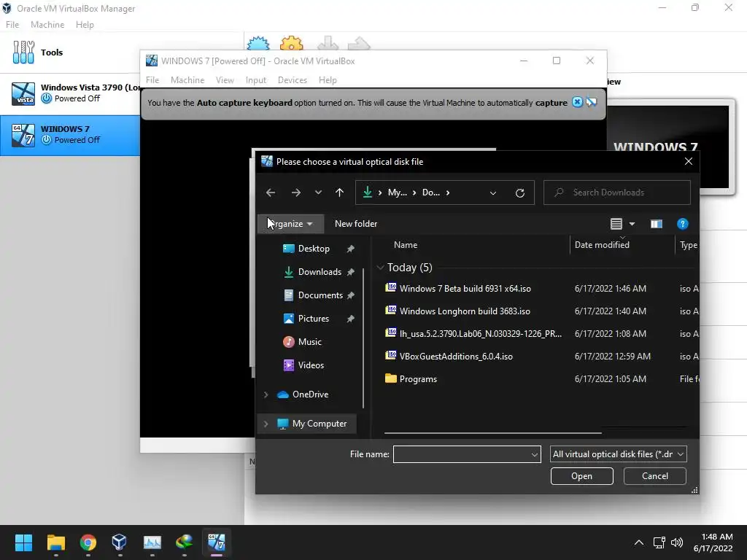Unpin Desktop using its pin icon

(351, 249)
